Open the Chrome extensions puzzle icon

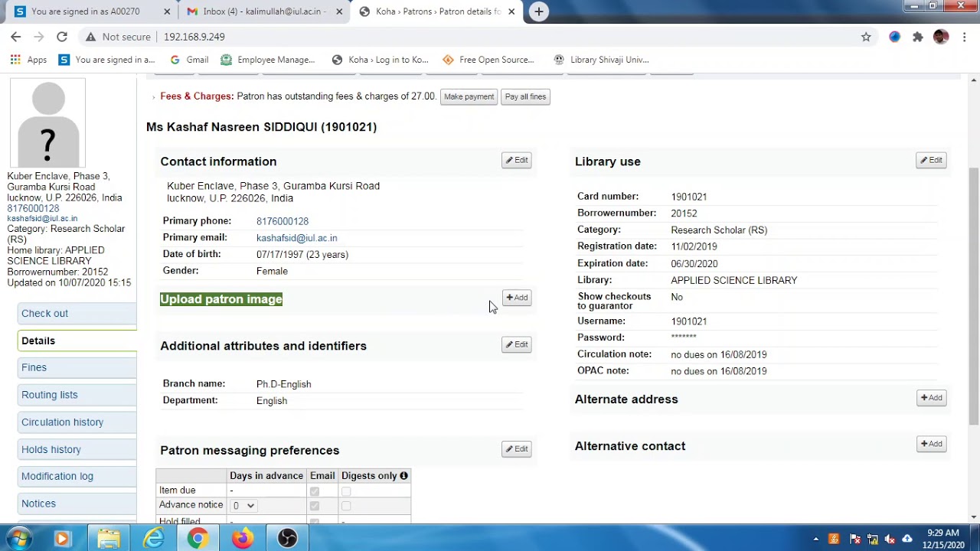click(918, 37)
